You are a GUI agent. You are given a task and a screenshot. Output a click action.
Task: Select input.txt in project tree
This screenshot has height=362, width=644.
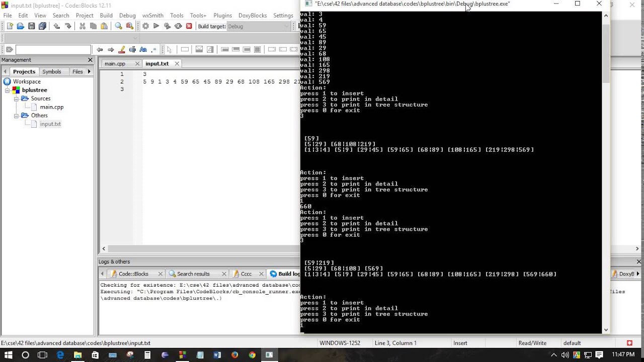50,124
